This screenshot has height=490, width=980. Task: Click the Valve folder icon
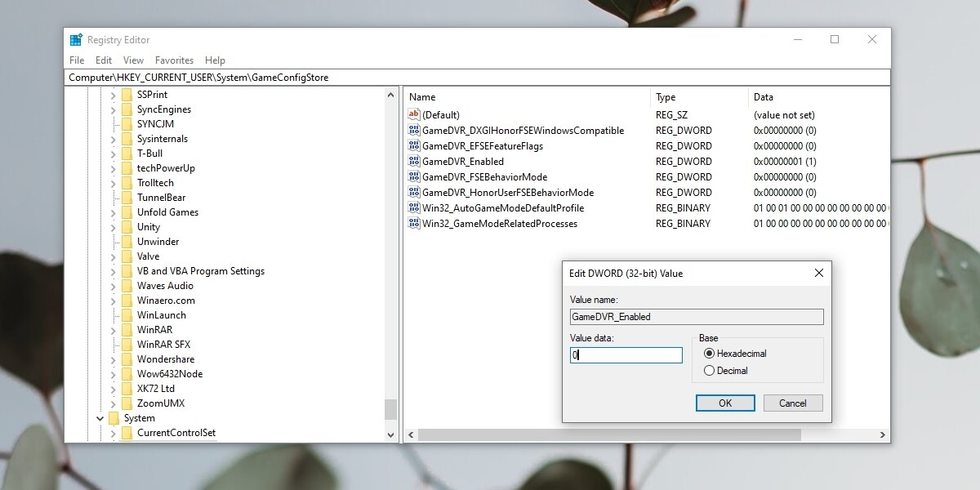coord(127,256)
